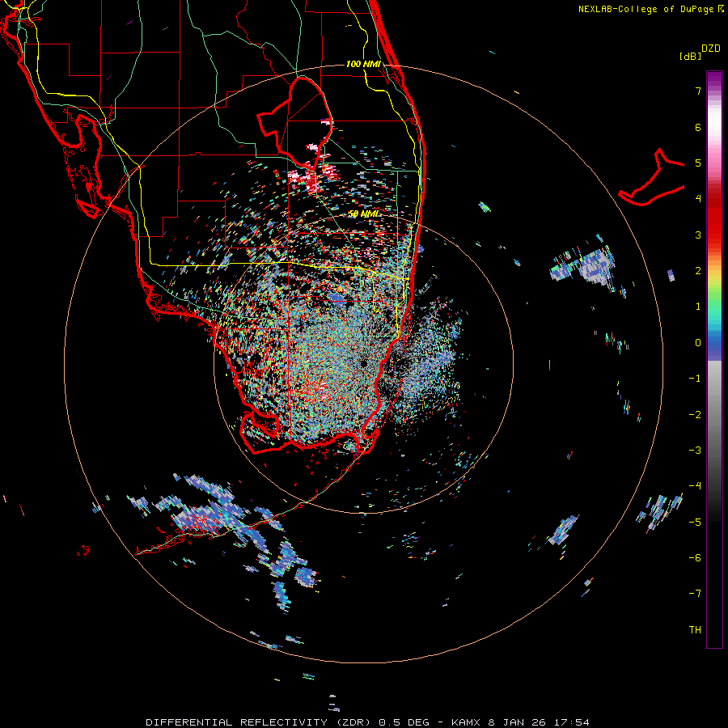Click the NEXLAB-College of DuPage label
The width and height of the screenshot is (728, 728).
646,9
